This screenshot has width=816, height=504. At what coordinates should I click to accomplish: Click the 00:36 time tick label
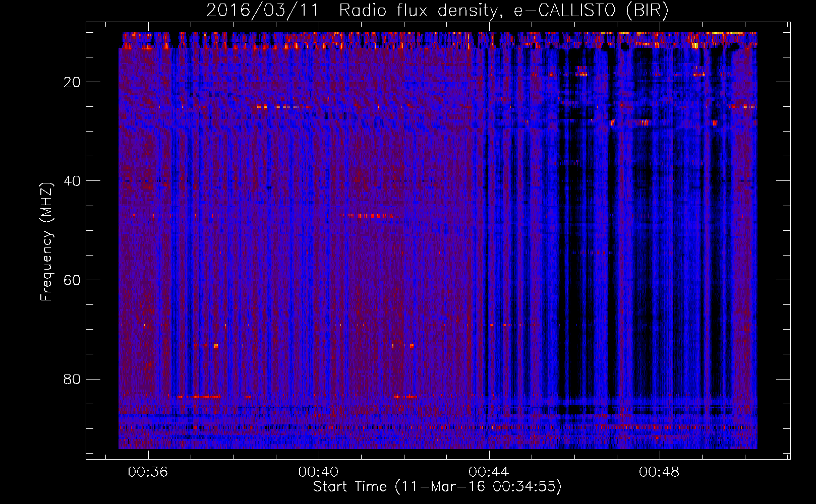[148, 472]
